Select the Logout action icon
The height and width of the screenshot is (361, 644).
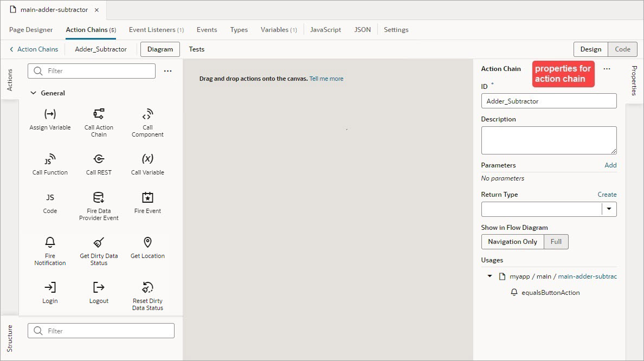coord(99,287)
